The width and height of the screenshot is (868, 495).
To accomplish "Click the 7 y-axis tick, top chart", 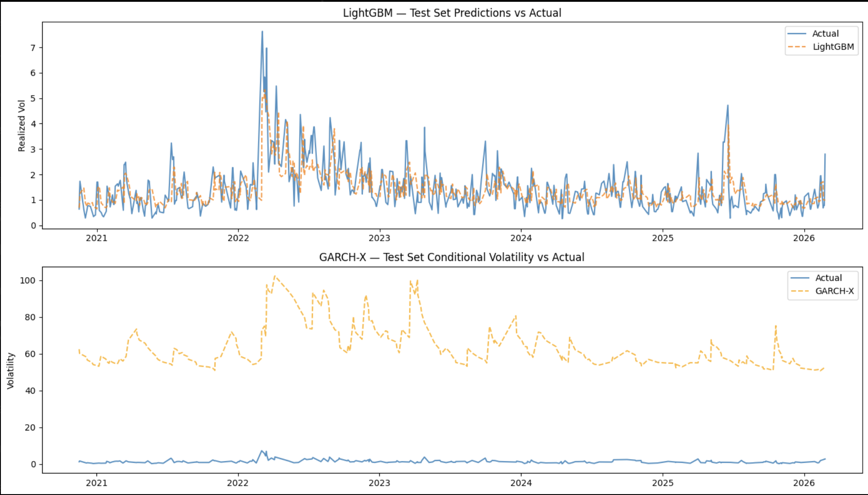I will pyautogui.click(x=33, y=48).
